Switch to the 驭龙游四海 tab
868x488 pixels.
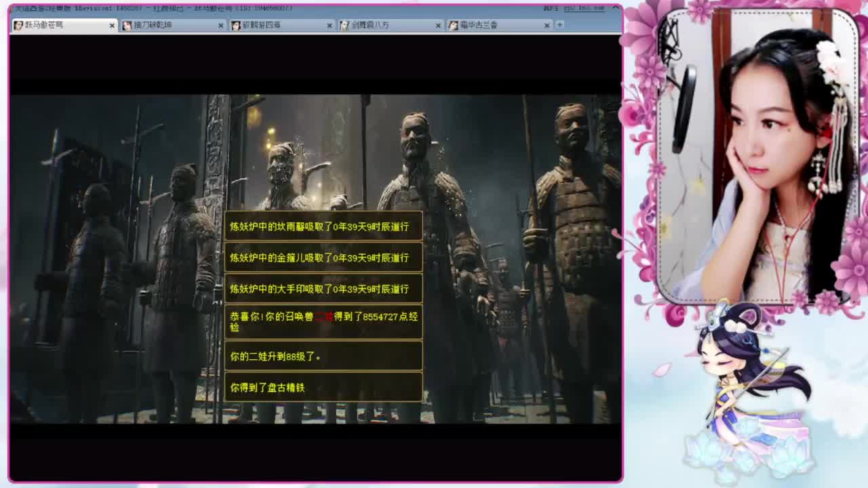point(281,25)
